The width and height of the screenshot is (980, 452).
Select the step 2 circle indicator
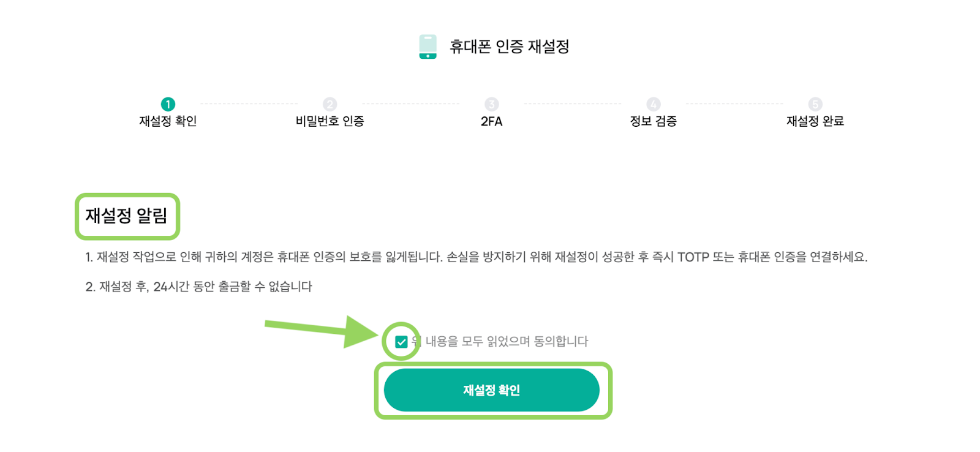point(330,104)
